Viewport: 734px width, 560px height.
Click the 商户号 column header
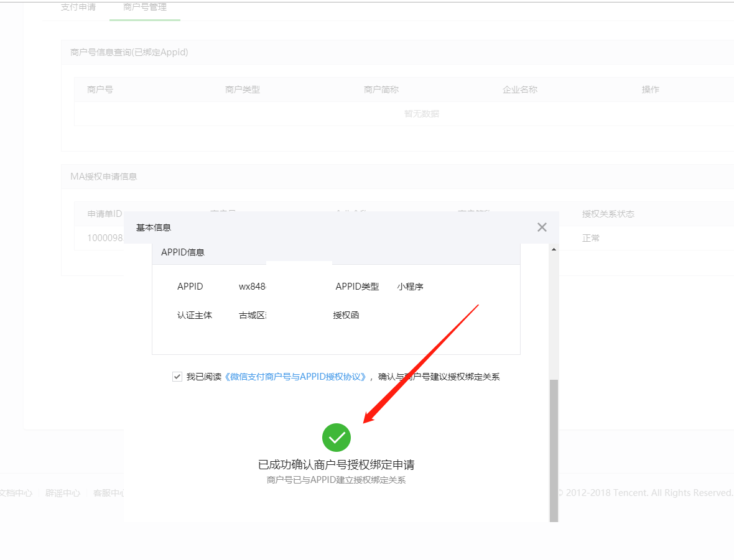click(100, 90)
